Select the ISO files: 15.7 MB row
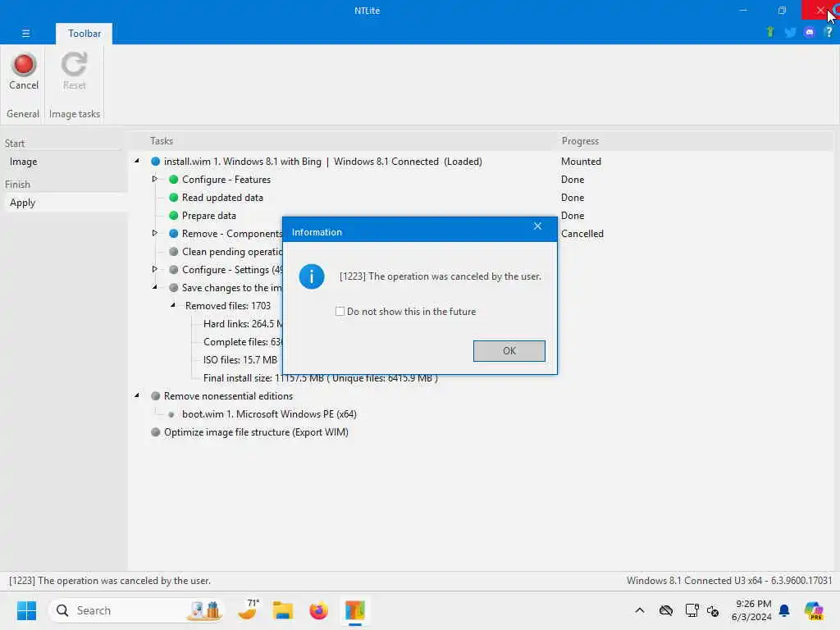 (x=240, y=360)
